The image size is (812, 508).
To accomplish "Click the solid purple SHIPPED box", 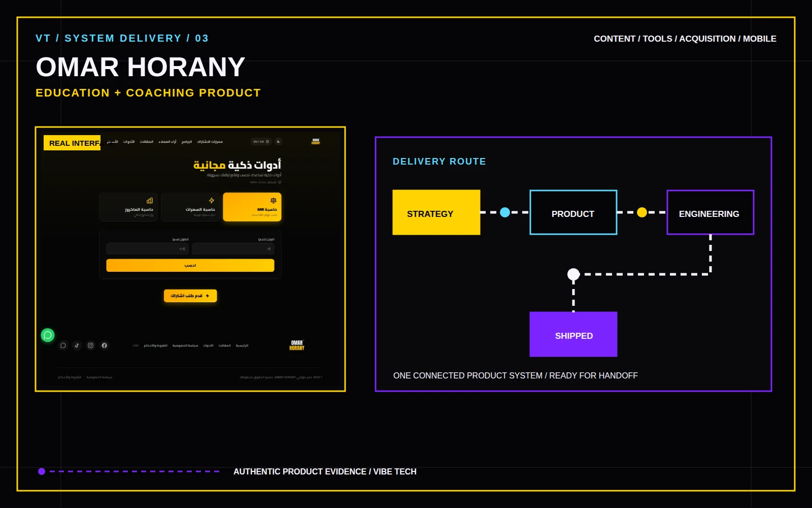I will tap(573, 334).
